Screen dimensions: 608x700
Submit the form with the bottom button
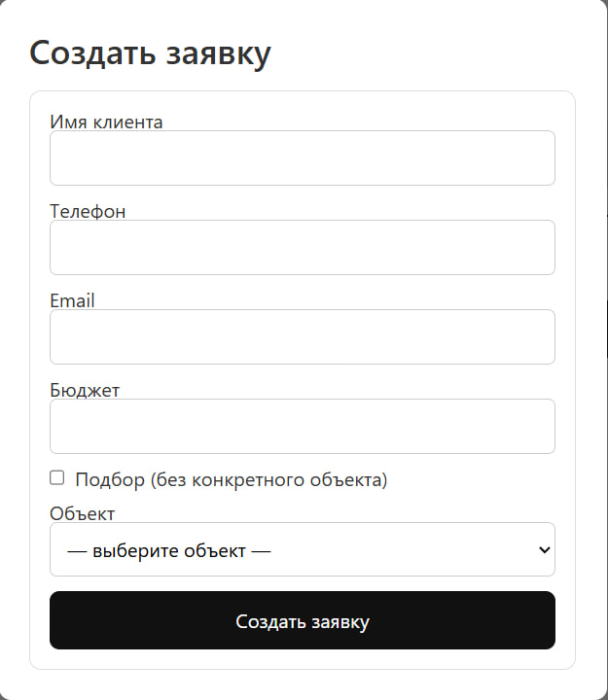pyautogui.click(x=302, y=621)
